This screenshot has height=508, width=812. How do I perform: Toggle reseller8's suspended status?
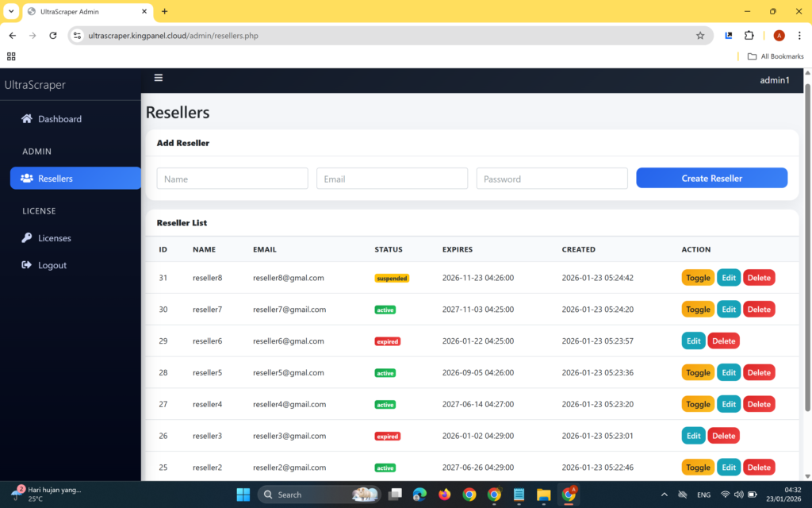tap(697, 277)
